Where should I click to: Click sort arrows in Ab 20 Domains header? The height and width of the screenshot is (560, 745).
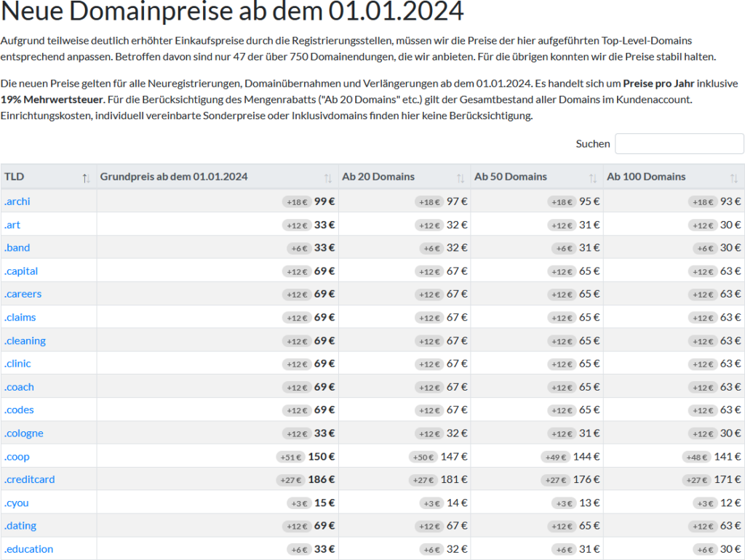pyautogui.click(x=460, y=177)
